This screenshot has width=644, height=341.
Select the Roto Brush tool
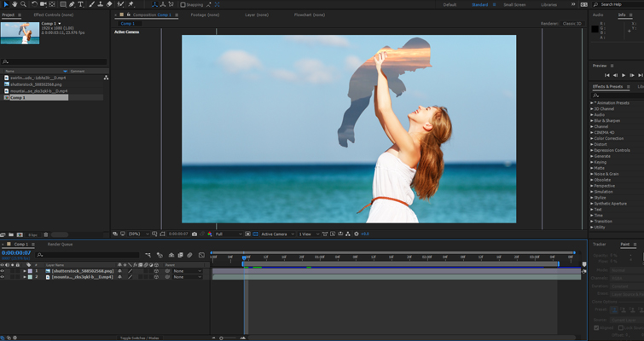(120, 4)
